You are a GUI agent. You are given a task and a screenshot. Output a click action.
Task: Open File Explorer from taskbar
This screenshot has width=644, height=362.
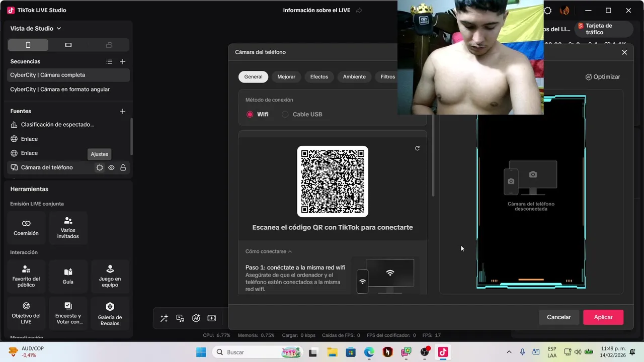click(x=332, y=352)
